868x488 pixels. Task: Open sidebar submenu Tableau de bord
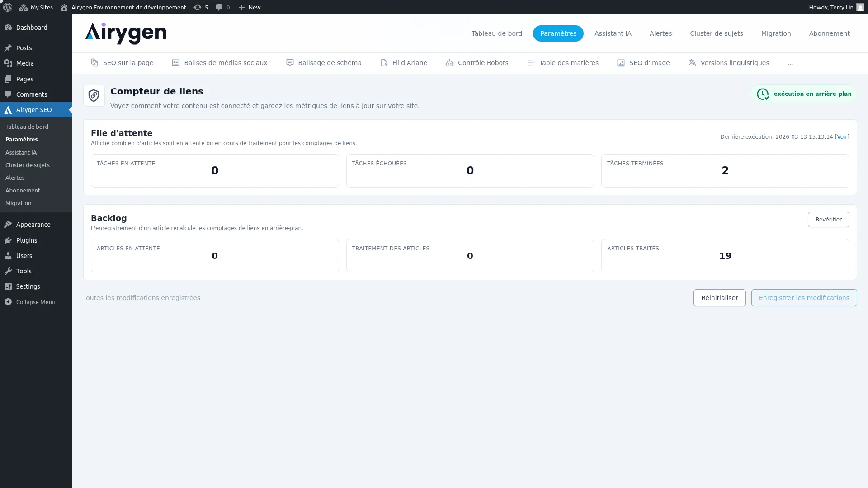pyautogui.click(x=27, y=127)
